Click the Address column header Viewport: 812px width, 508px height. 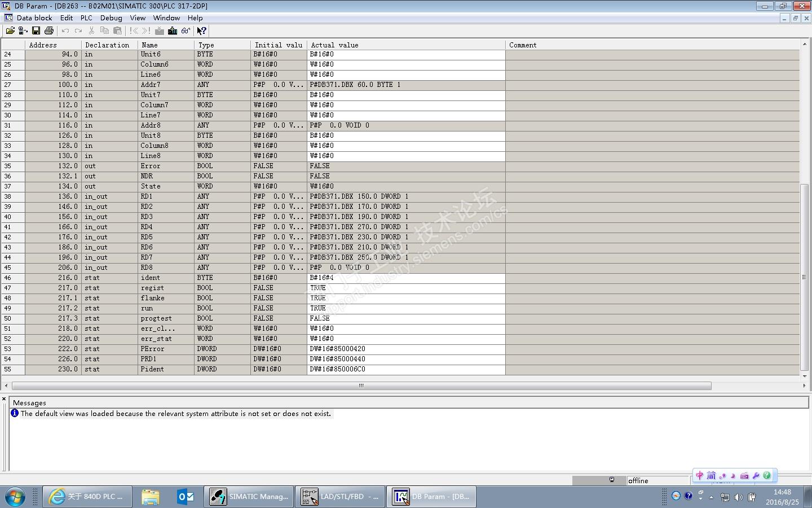54,45
